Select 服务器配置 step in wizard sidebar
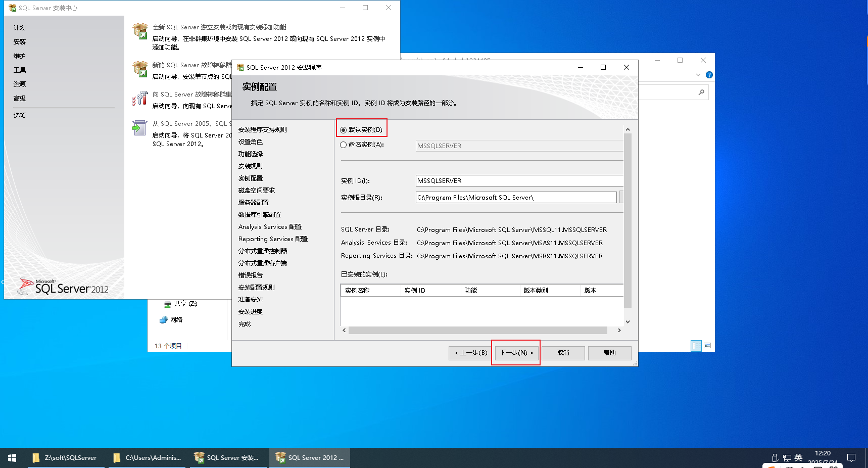Image resolution: width=868 pixels, height=468 pixels. coord(254,203)
